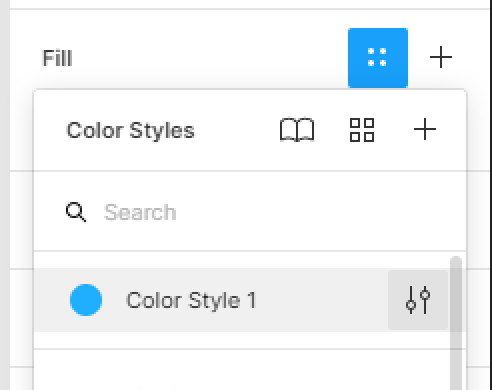Click the blue four-dot style picker icon
The image size is (492, 390).
point(378,58)
